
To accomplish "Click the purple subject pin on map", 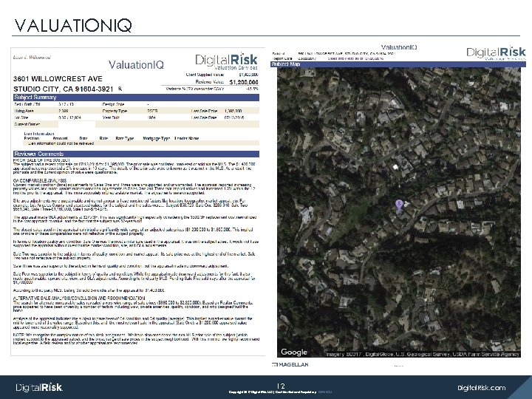I will (399, 204).
